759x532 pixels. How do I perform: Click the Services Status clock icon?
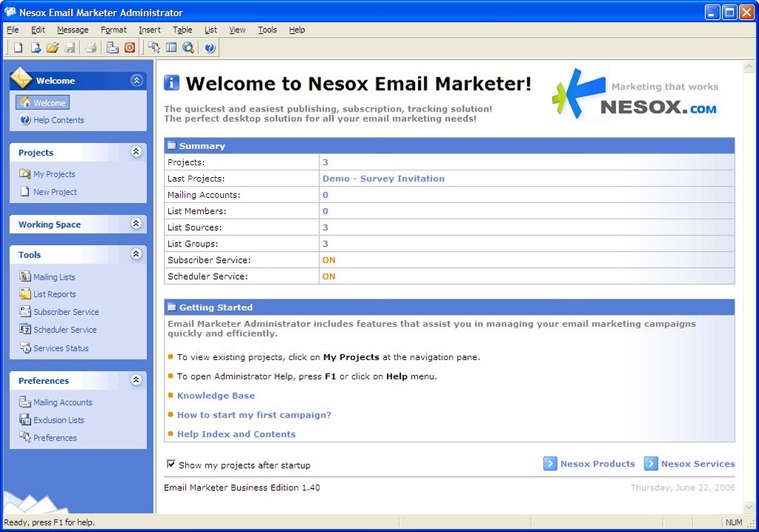[25, 348]
